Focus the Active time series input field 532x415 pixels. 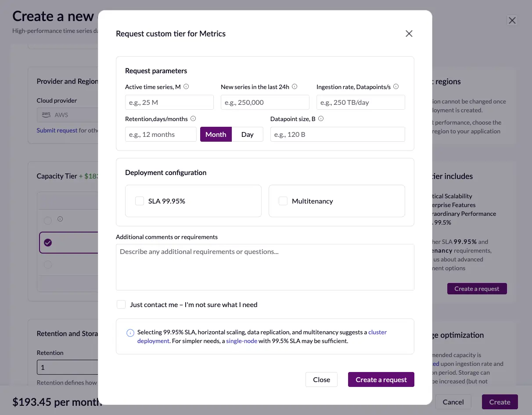click(x=169, y=103)
